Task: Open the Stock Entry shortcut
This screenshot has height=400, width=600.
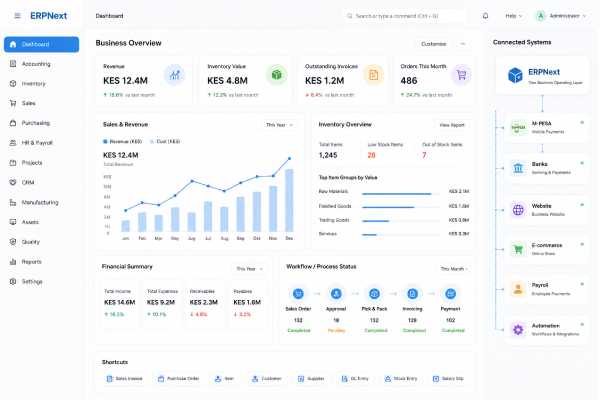Action: pyautogui.click(x=401, y=379)
